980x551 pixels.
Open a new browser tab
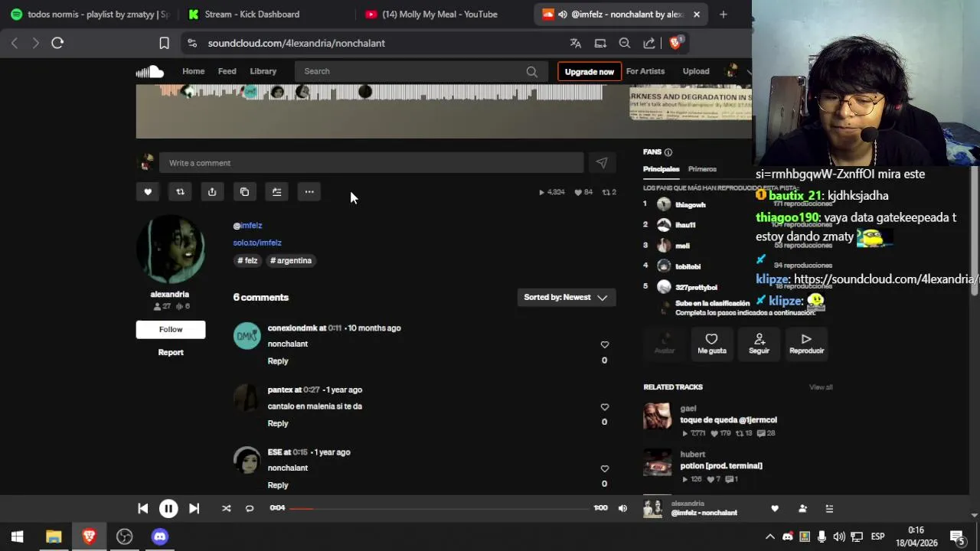pyautogui.click(x=723, y=14)
